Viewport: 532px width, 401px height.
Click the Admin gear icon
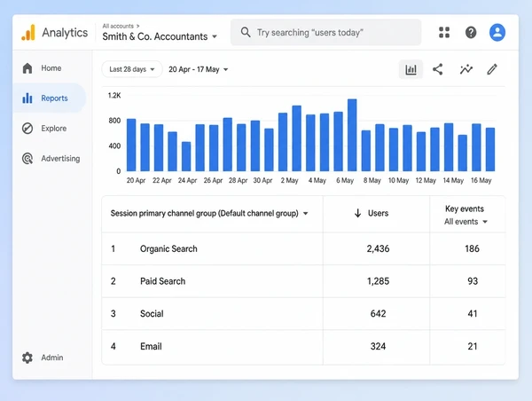pos(27,358)
